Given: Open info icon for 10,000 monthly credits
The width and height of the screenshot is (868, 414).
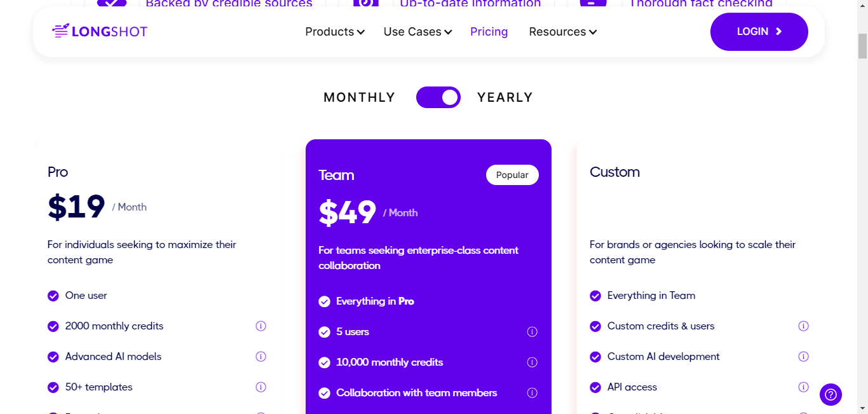Looking at the screenshot, I should pos(532,362).
